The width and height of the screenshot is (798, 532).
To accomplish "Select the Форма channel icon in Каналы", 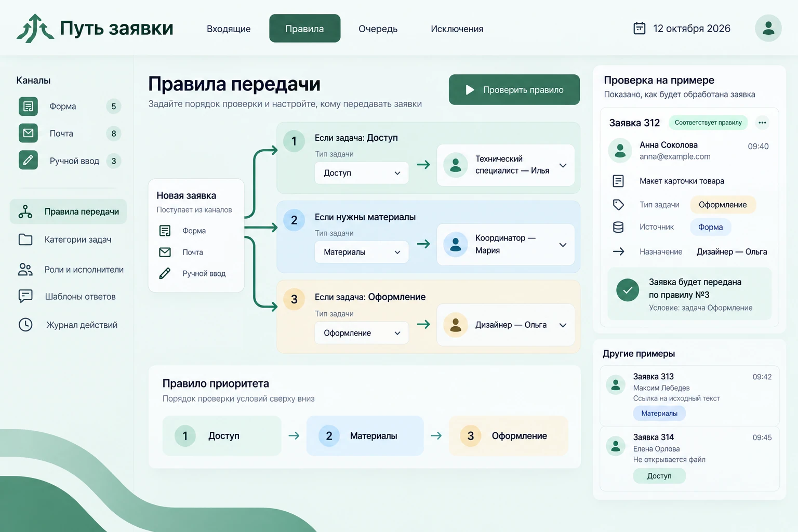I will click(x=29, y=107).
